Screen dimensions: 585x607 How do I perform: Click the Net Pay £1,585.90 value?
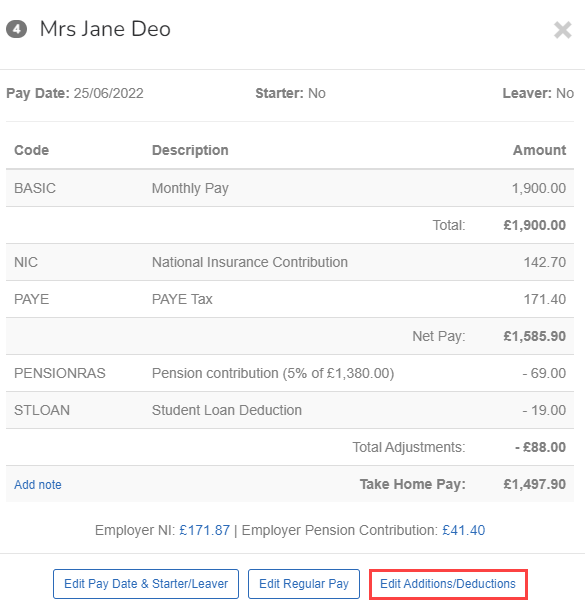[x=535, y=336]
